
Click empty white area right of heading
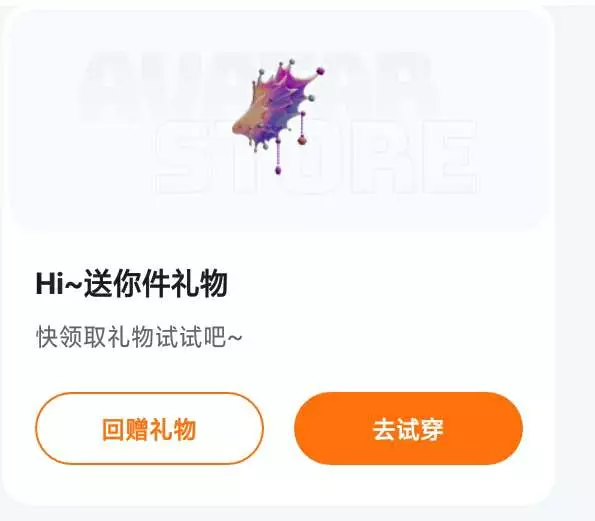pos(379,284)
